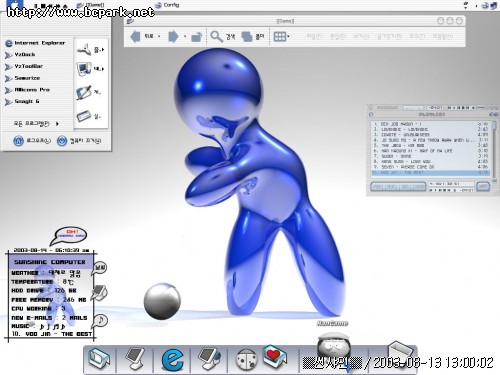Viewport: 500px width, 375px height.
Task: Click the 'NEW E-MAILS : 2 MAILS' entry
Action: pos(49,318)
